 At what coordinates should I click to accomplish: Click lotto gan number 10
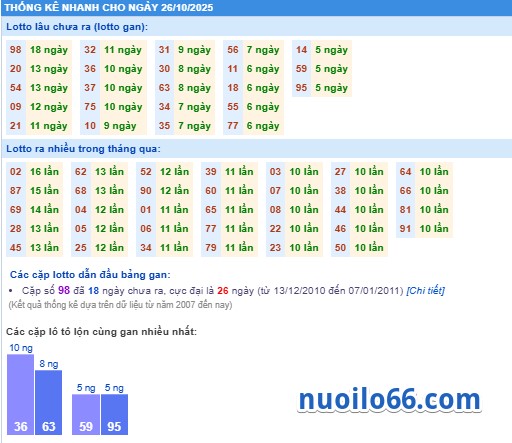(90, 126)
